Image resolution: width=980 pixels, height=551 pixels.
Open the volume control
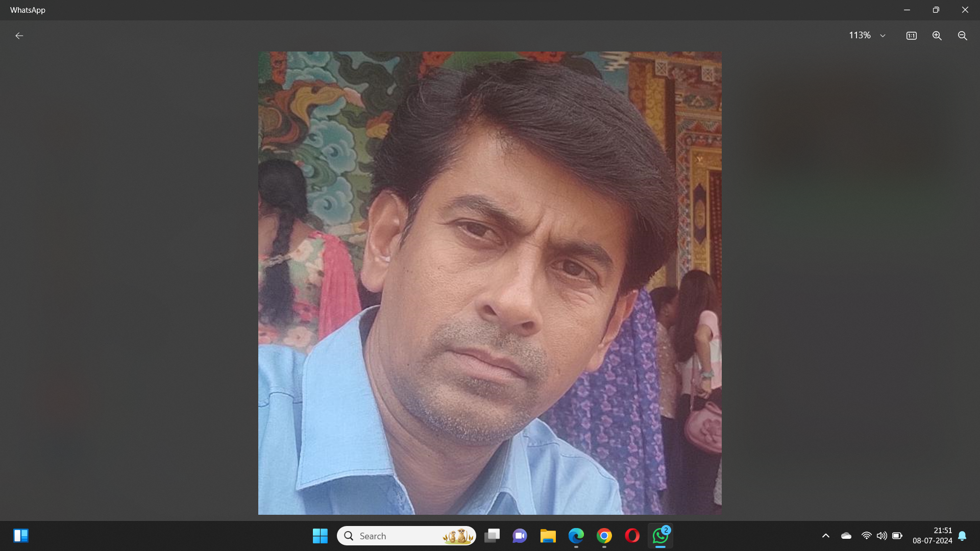coord(881,536)
